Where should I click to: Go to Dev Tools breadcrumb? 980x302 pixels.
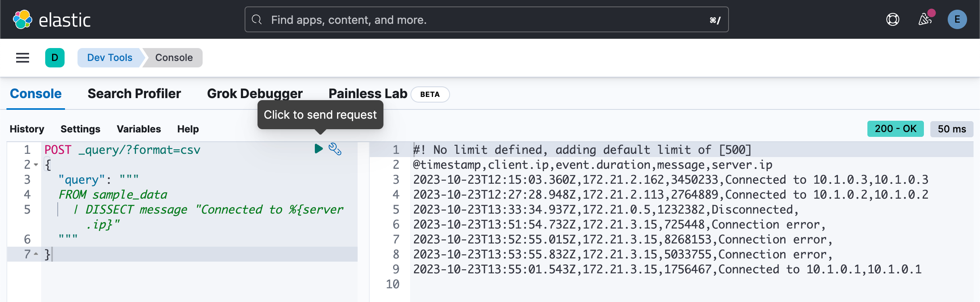[x=110, y=58]
